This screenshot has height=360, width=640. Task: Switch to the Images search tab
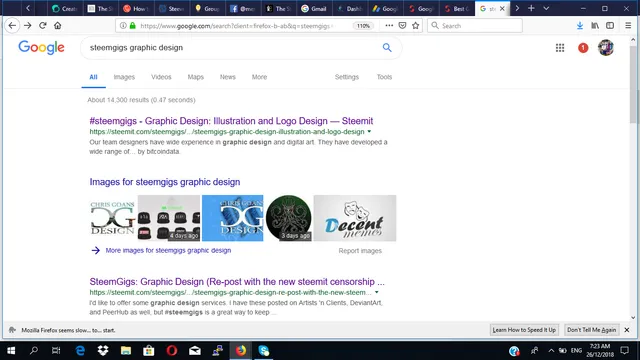(124, 77)
